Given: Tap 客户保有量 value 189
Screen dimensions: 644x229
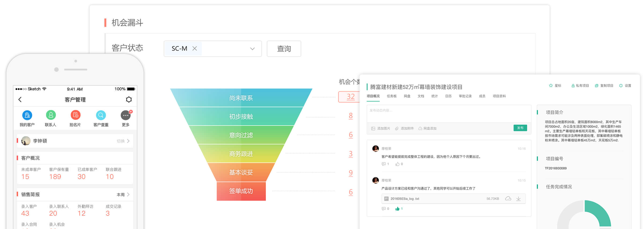Looking at the screenshot, I should (55, 177).
